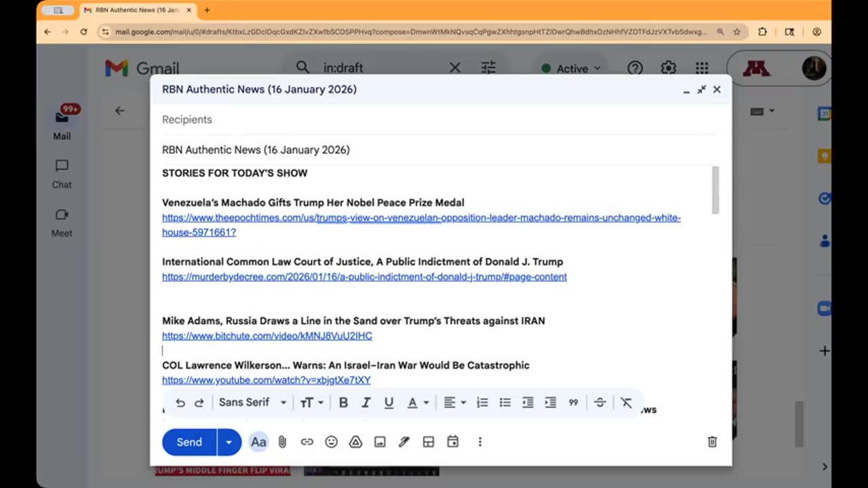Click the Gmail search magnifier icon
The height and width of the screenshot is (488, 868).
(302, 68)
